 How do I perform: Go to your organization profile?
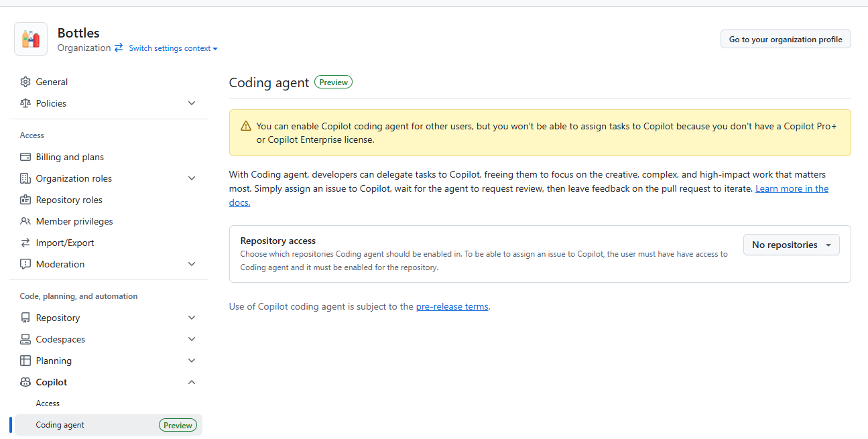(786, 40)
